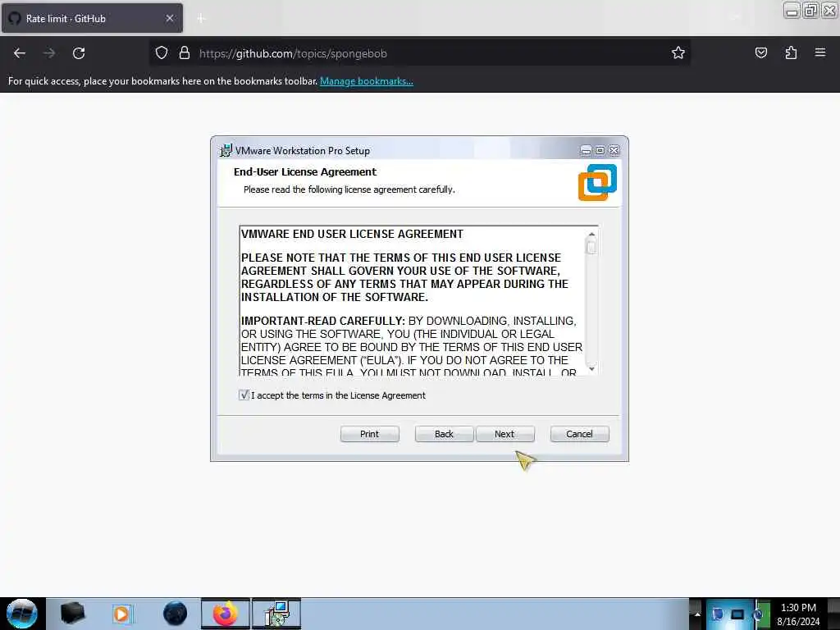This screenshot has width=840, height=630.
Task: Launch the media player taskbar icon
Action: tap(121, 614)
